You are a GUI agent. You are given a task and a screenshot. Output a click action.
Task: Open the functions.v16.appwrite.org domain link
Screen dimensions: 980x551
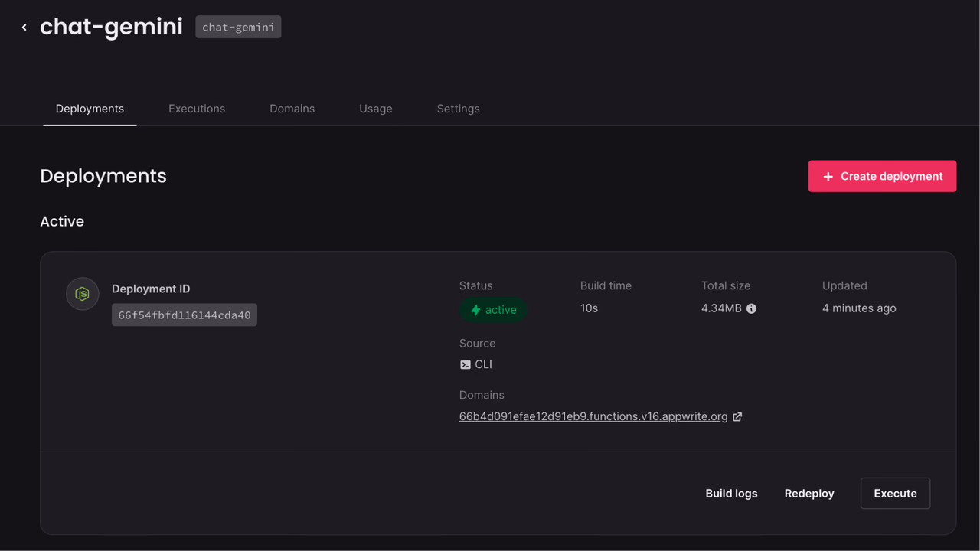pyautogui.click(x=593, y=417)
